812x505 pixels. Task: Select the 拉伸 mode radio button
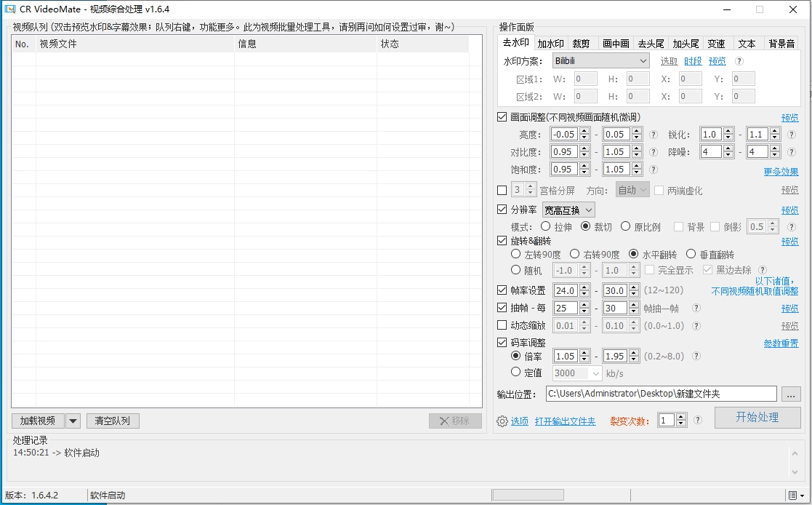[x=545, y=226]
